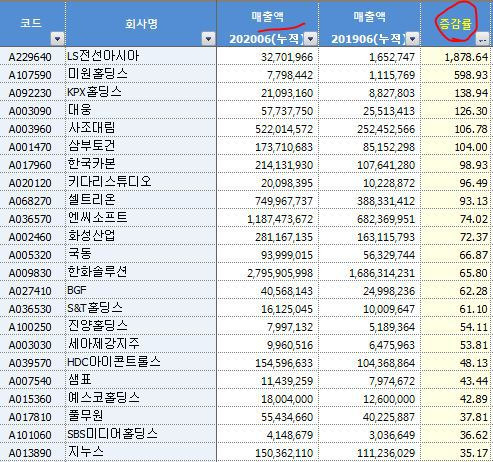
Task: Click code cell A005320
Action: (30, 255)
